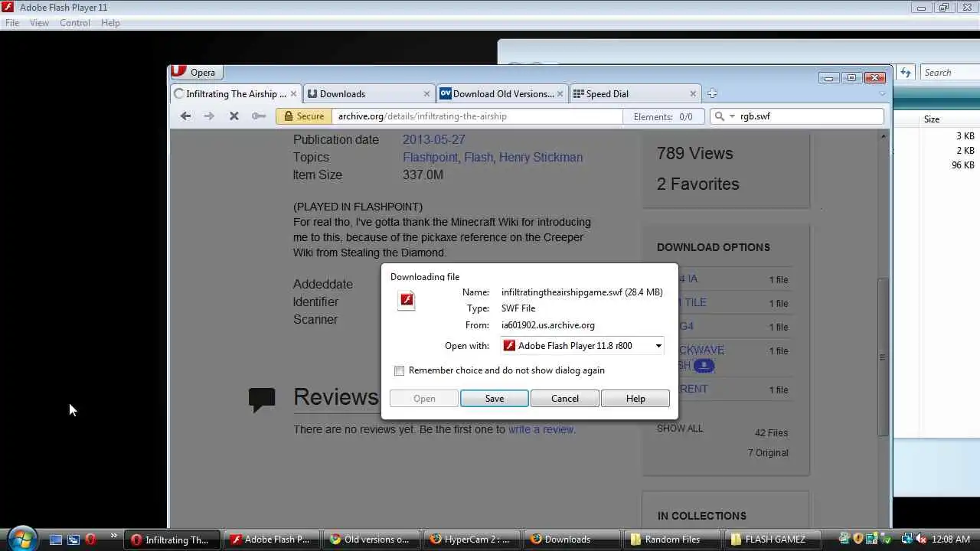Click the write a review link

click(x=541, y=429)
